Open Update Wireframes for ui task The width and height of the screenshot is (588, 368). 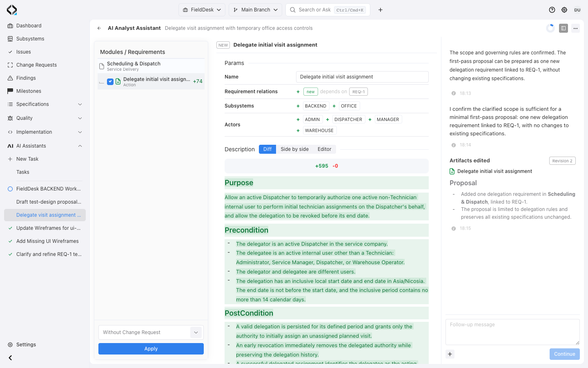click(x=45, y=228)
